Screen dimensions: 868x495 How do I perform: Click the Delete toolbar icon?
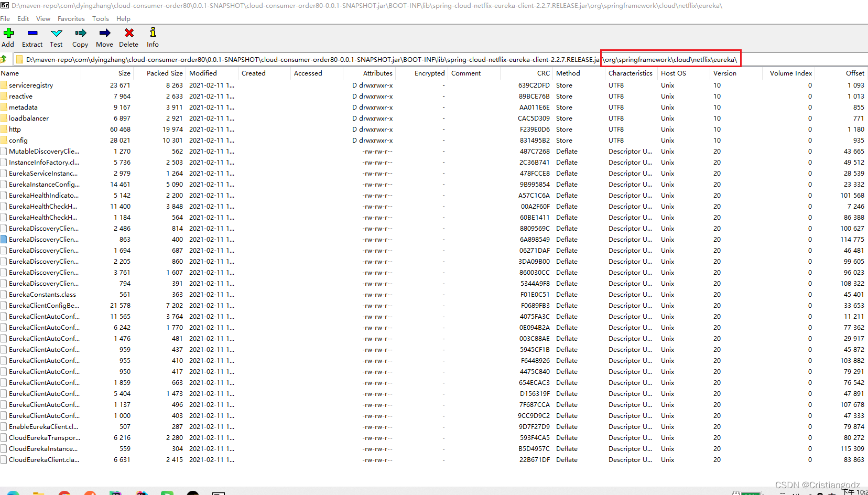click(129, 33)
